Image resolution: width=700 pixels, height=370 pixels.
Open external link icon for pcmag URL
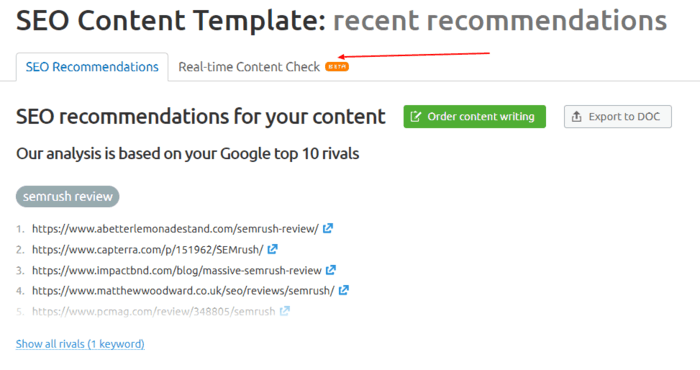[x=285, y=311]
